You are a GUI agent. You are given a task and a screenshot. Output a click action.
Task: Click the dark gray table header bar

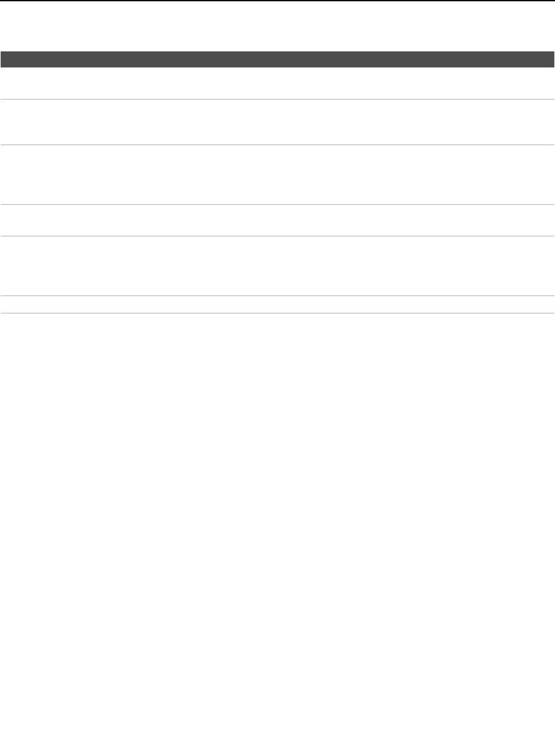pos(277,59)
